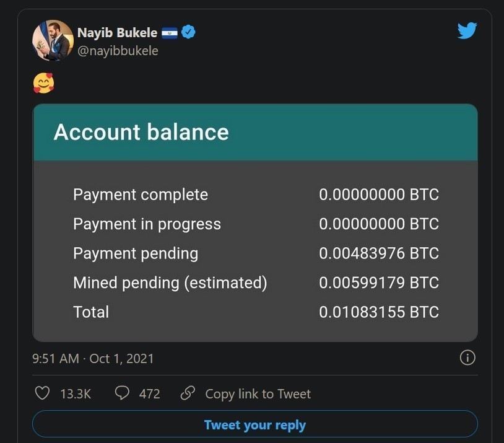504x443 pixels.
Task: Click the chain link icon
Action: [188, 393]
